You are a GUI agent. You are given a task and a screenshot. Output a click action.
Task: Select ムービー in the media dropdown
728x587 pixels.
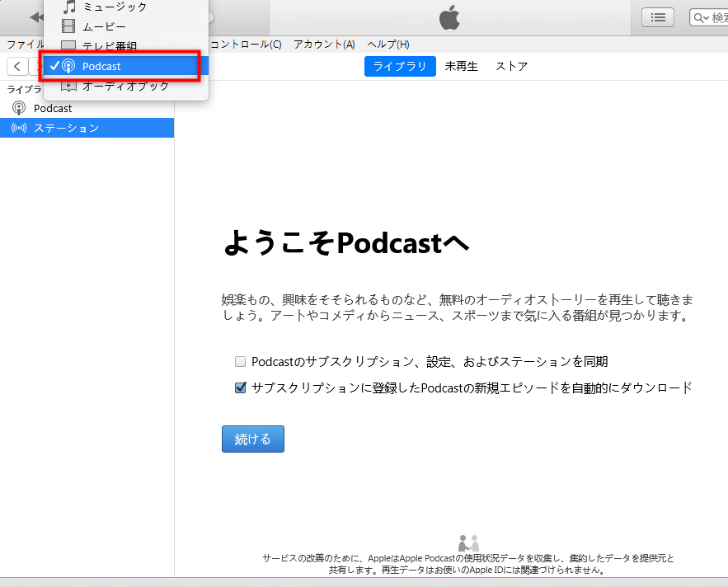coord(126,26)
